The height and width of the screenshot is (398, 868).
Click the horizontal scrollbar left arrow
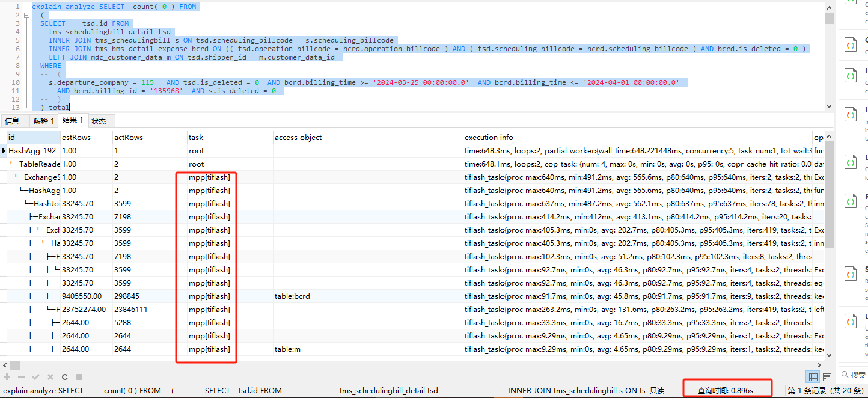coord(4,365)
